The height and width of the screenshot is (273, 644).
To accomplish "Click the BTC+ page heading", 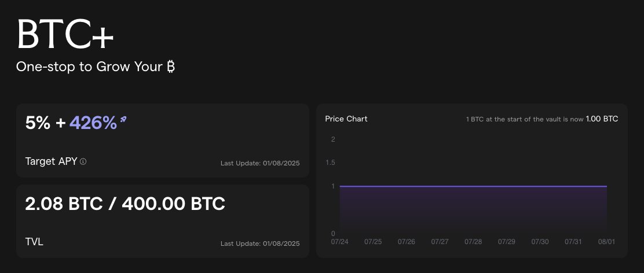I will pyautogui.click(x=65, y=35).
